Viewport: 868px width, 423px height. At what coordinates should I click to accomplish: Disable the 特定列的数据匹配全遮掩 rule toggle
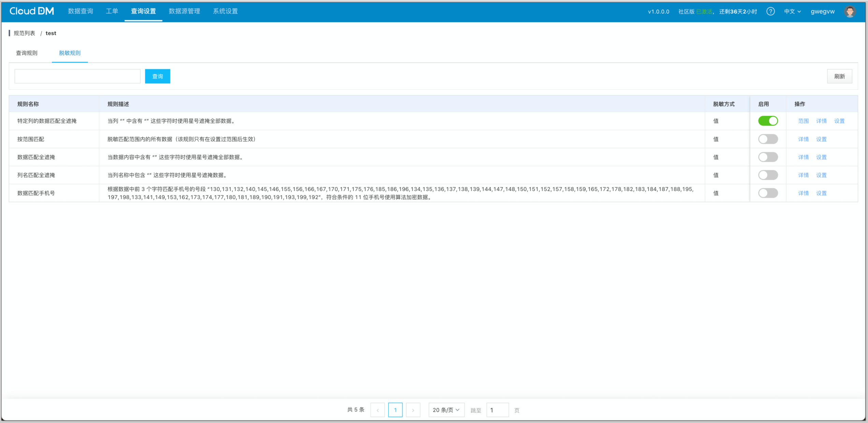pyautogui.click(x=768, y=121)
